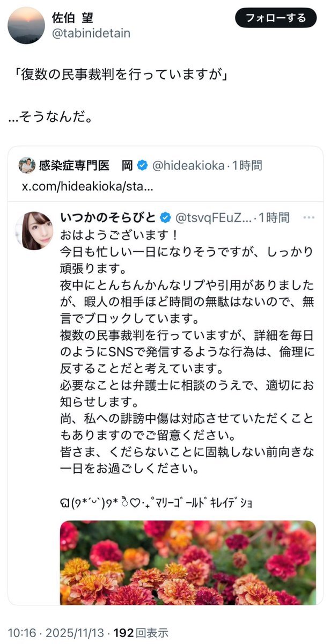Click the 感染症専門医 岡 display name

click(x=85, y=165)
